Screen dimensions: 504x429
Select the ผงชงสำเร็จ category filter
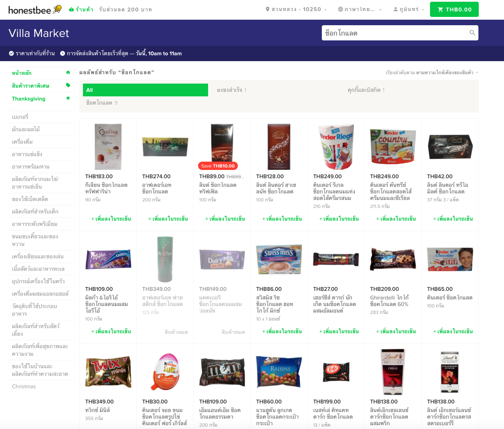(x=232, y=90)
